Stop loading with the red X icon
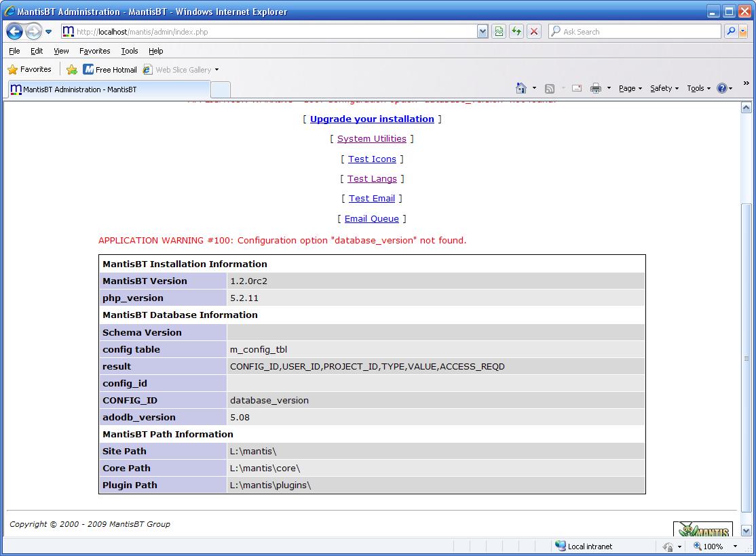756x556 pixels. [533, 32]
